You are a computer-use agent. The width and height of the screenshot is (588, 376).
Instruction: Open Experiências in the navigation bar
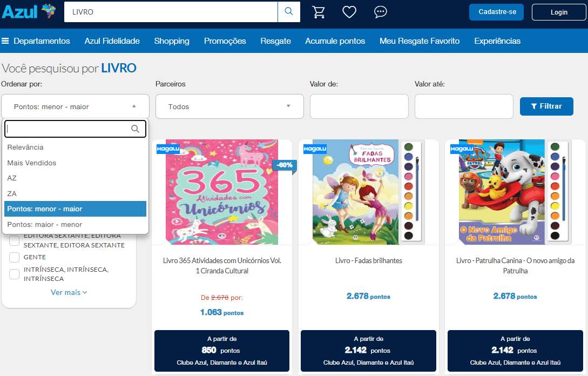click(x=497, y=41)
